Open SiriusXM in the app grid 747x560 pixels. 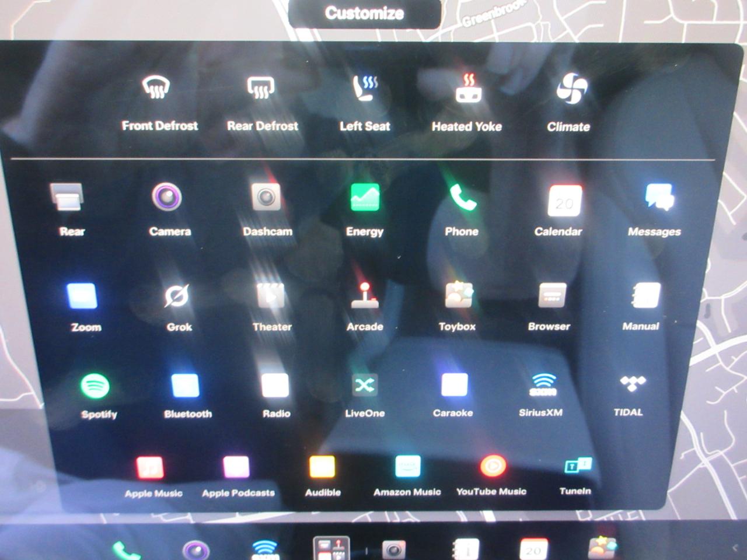point(541,395)
